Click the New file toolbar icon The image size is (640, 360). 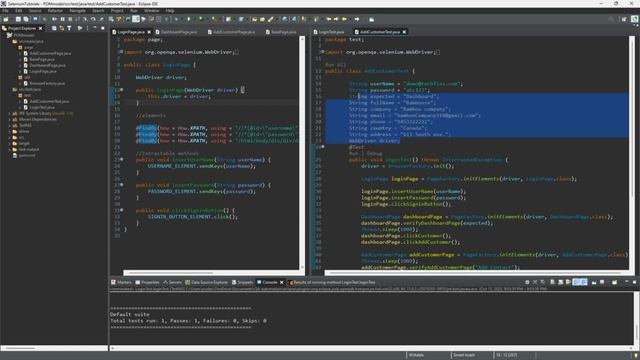click(x=5, y=19)
